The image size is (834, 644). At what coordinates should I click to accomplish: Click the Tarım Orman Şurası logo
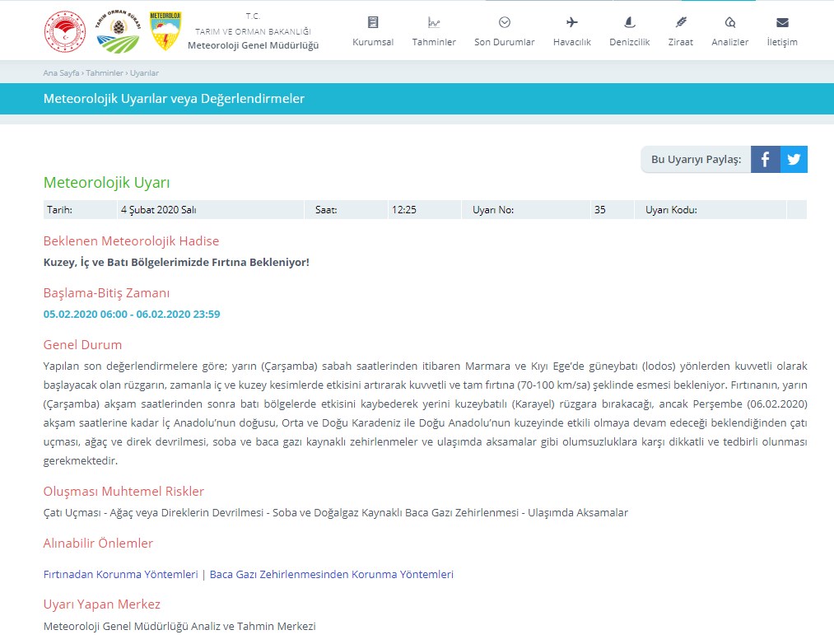coord(118,31)
